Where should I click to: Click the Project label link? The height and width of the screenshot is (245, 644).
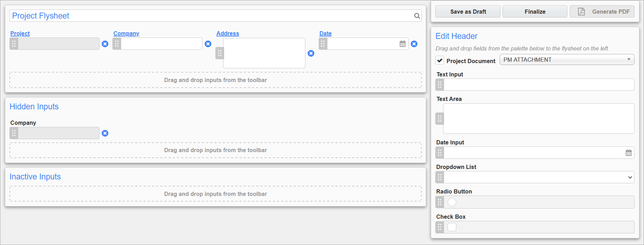coord(20,33)
